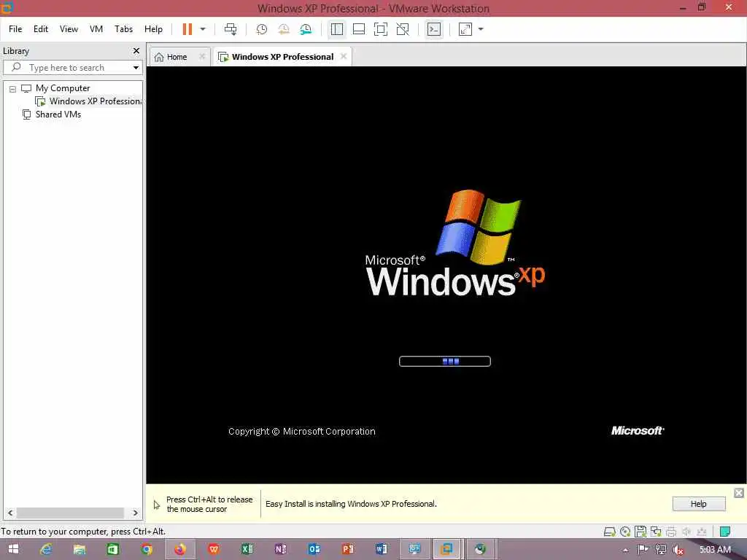Image resolution: width=747 pixels, height=560 pixels.
Task: Close the Windows XP Professional tab
Action: coord(344,56)
